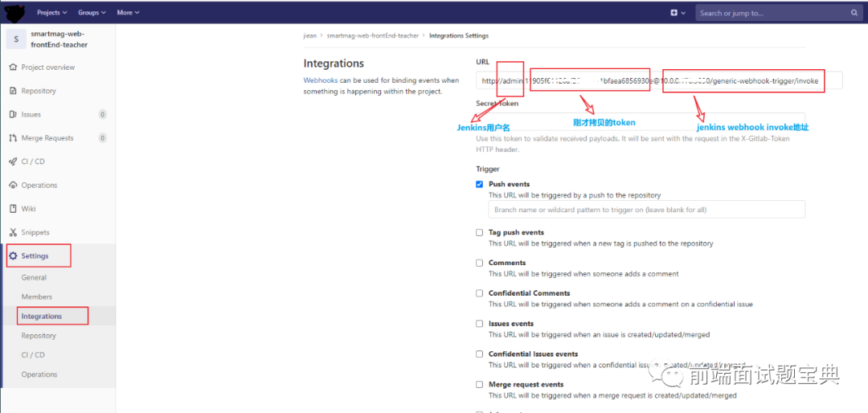Follow the Webhooks link in description
Image resolution: width=868 pixels, height=413 pixels.
[x=321, y=80]
